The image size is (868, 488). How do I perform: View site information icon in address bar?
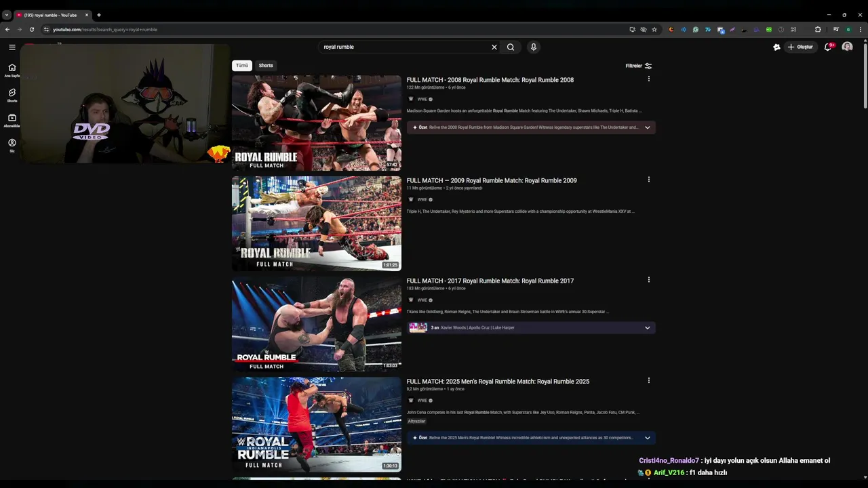point(46,29)
